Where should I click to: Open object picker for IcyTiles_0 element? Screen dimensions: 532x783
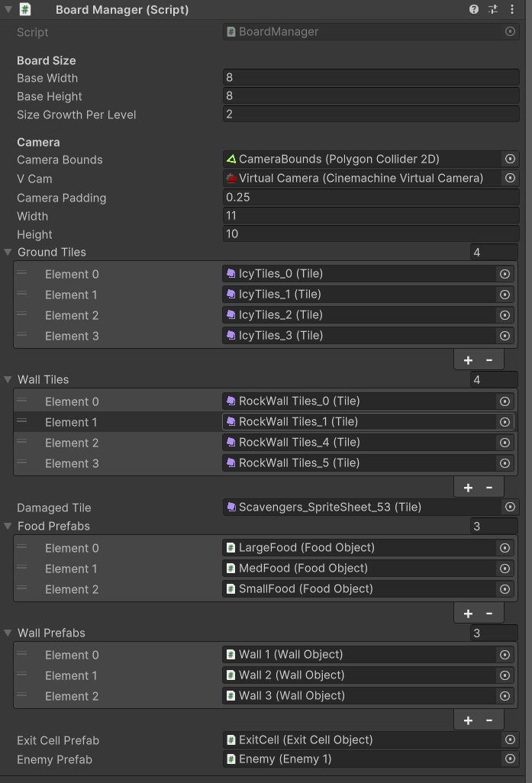505,273
